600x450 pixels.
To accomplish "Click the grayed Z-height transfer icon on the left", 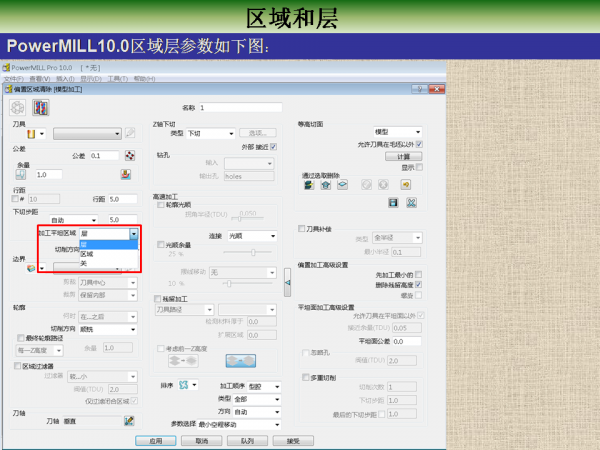I will tap(183, 360).
